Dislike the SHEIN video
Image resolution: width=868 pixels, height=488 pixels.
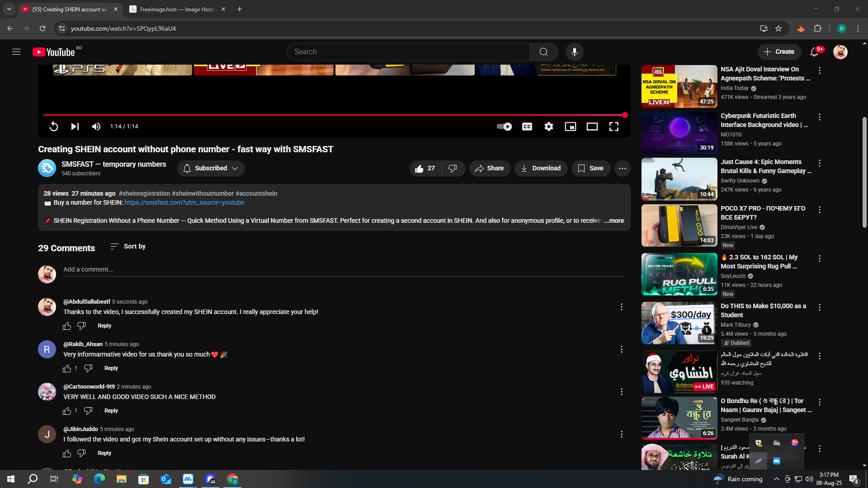[453, 169]
